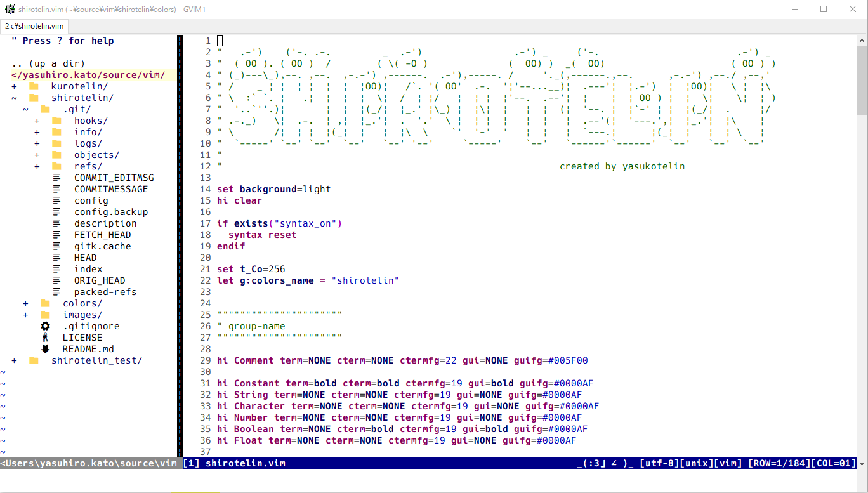Go up a directory via '.. (up a dir)'
868x493 pixels.
coord(48,63)
